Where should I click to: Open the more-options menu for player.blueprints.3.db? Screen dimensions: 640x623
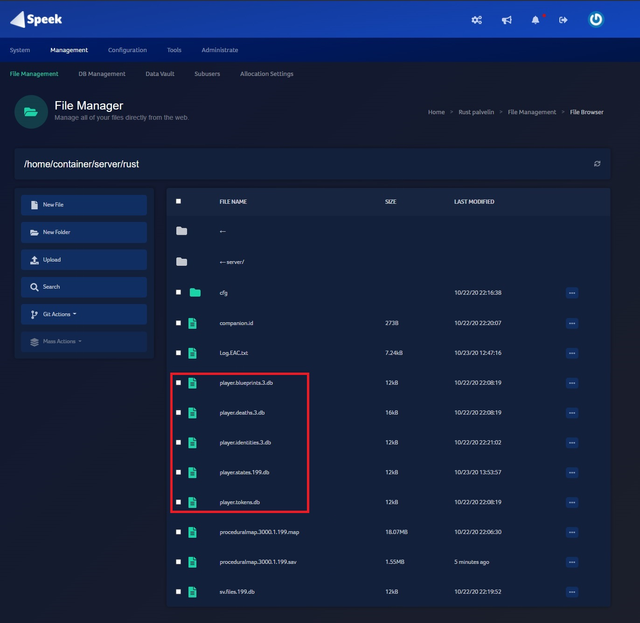click(x=572, y=383)
